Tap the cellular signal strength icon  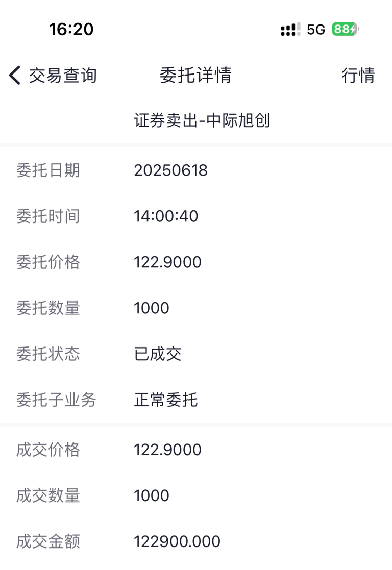[x=290, y=29]
